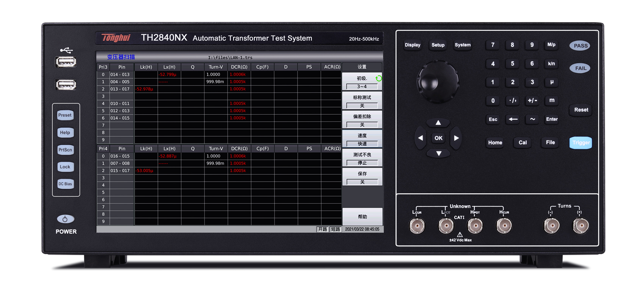The width and height of the screenshot is (644, 288).
Task: Toggle the 标称测试 setting on screen
Action: 362,101
